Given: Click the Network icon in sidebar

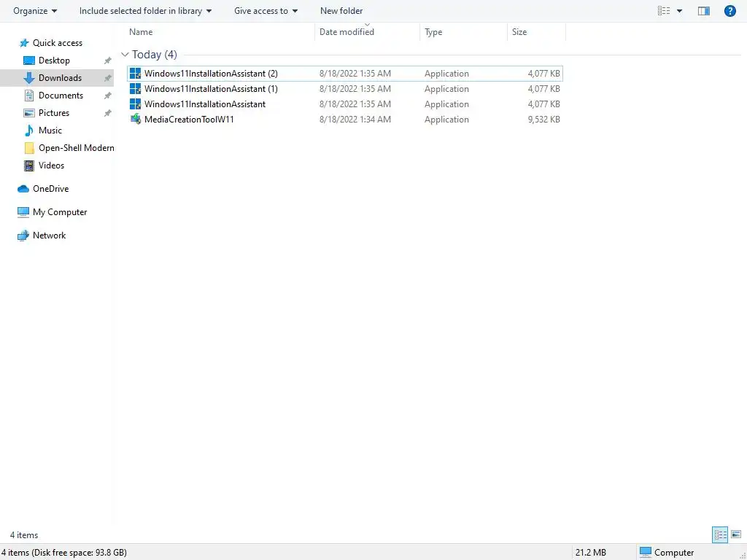Looking at the screenshot, I should click(23, 236).
